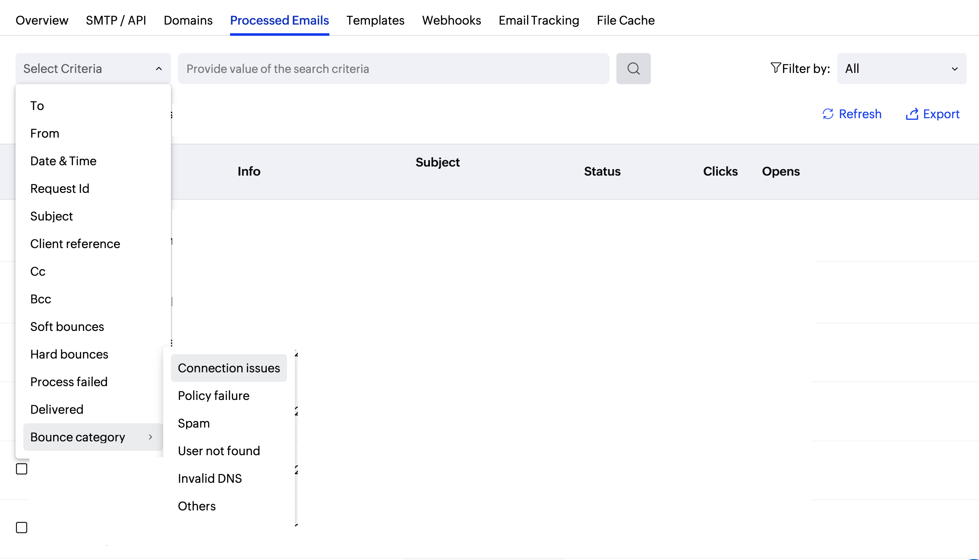Click the filter funnel icon next to Filter by
The width and height of the screenshot is (979, 560).
(776, 68)
